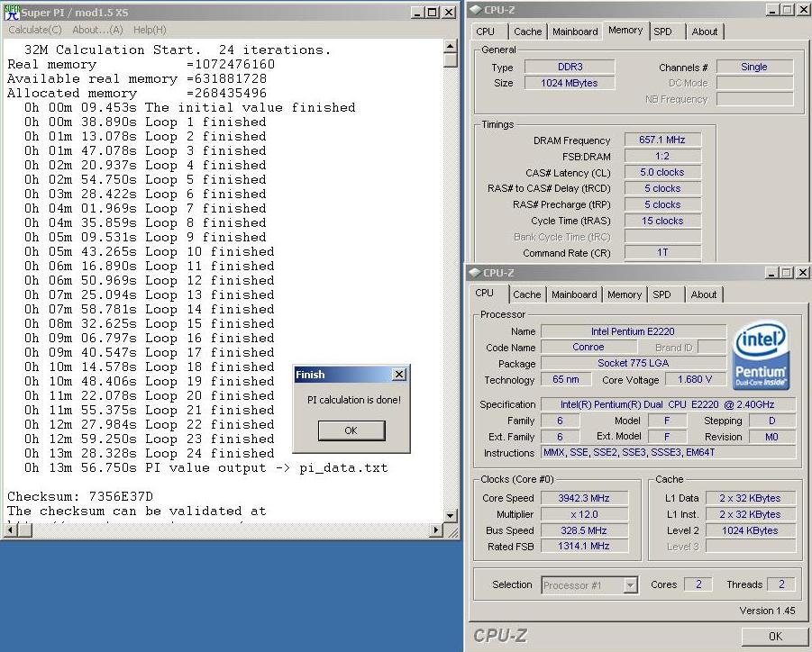This screenshot has width=812, height=652.
Task: Open Mainboard tab in lower CPU-Z window
Action: 574,294
